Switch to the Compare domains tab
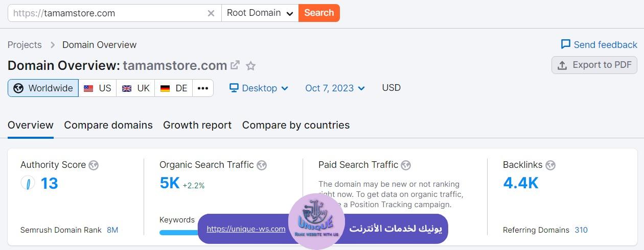Image resolution: width=644 pixels, height=250 pixels. 108,125
